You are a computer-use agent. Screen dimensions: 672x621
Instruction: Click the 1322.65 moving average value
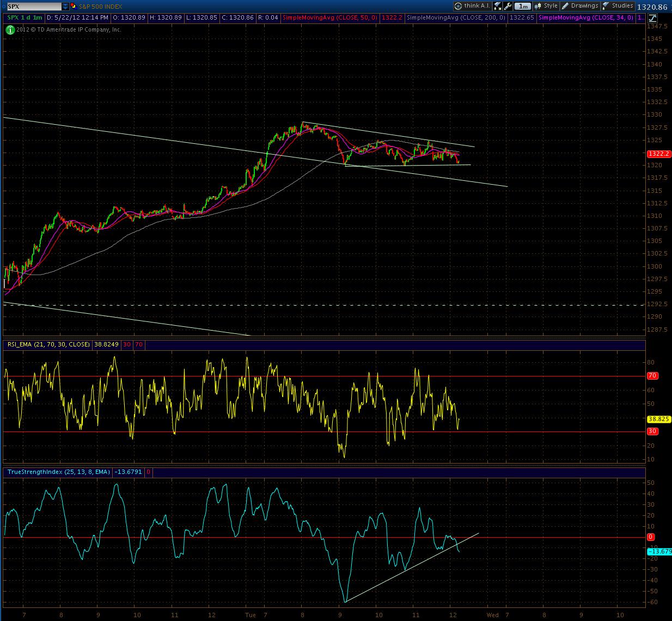521,18
